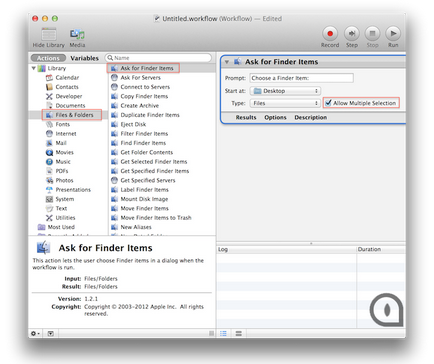Click the Duration column header
Viewport: 434px width, 364px height.
(x=381, y=249)
